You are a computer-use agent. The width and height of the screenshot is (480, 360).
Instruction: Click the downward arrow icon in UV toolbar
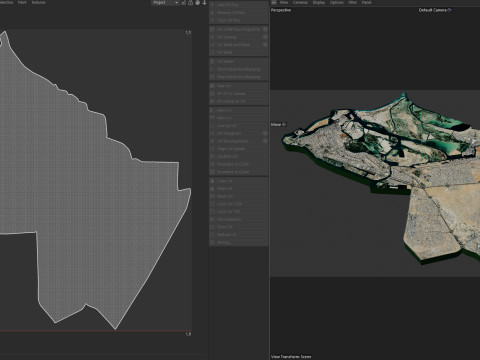coord(204,3)
